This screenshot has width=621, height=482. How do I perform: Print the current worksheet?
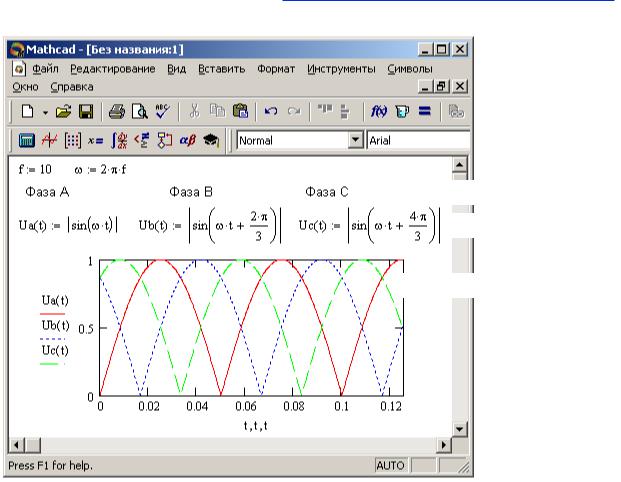116,112
